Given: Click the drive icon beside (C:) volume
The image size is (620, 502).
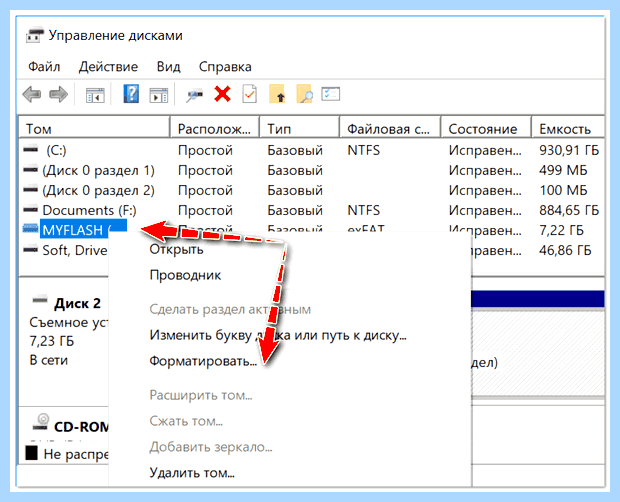Looking at the screenshot, I should coord(31,149).
